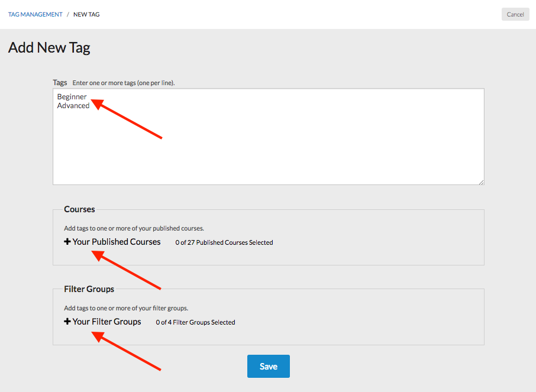Viewport: 536px width, 392px height.
Task: Cancel adding a new tag
Action: click(x=515, y=14)
